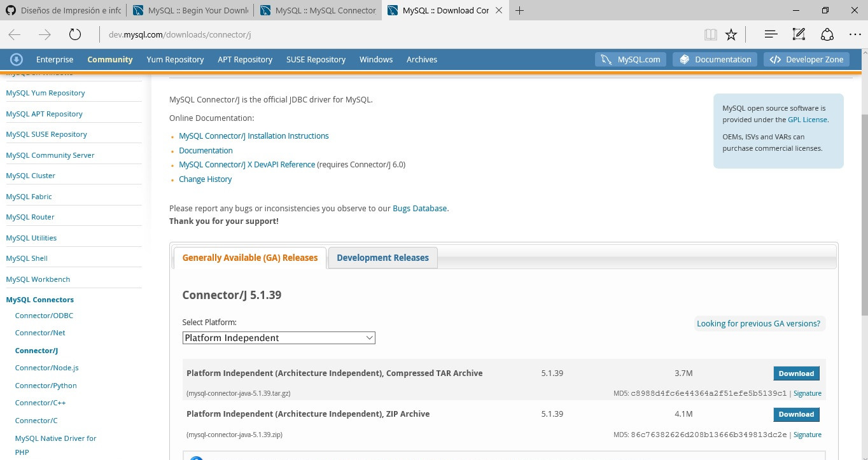Close the MySQL Download Connector tab
This screenshot has height=460, width=868.
point(499,10)
